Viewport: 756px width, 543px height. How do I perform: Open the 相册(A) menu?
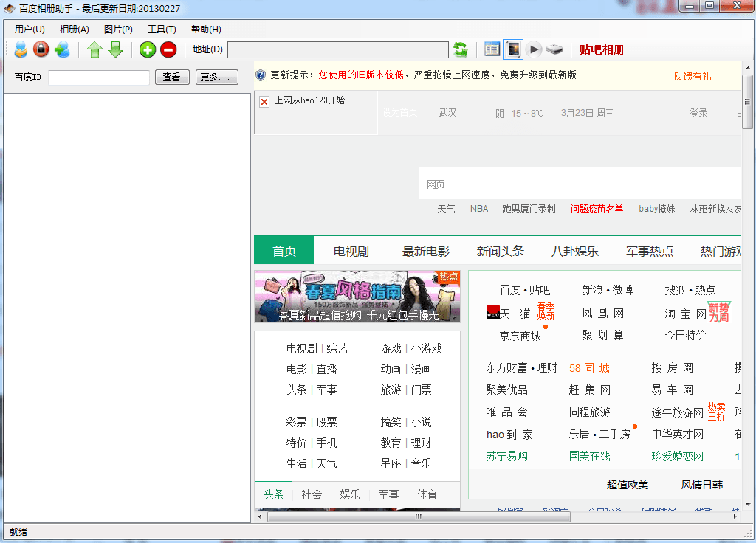pos(75,30)
